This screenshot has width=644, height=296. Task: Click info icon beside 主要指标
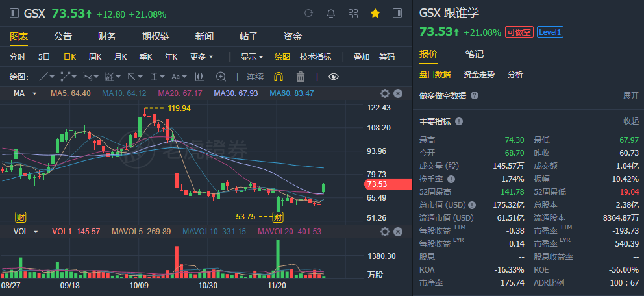point(459,121)
